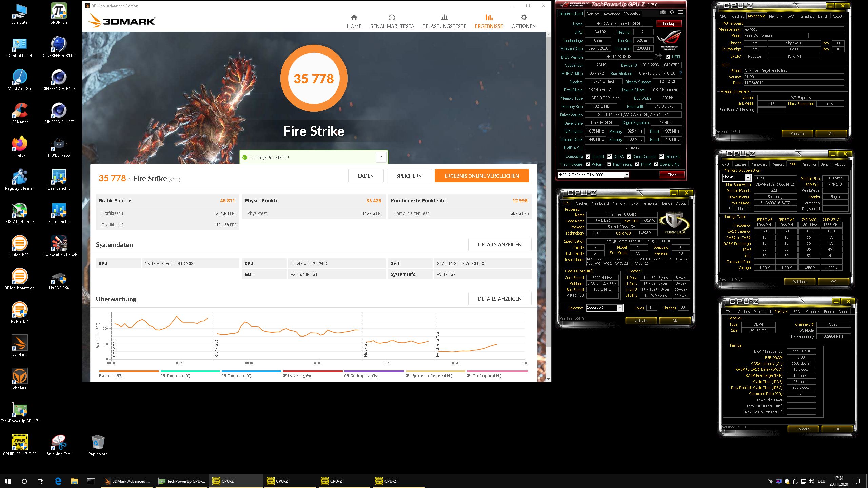
Task: Click DETAILS ANZEIGEN next to Systemdaten
Action: pyautogui.click(x=500, y=245)
